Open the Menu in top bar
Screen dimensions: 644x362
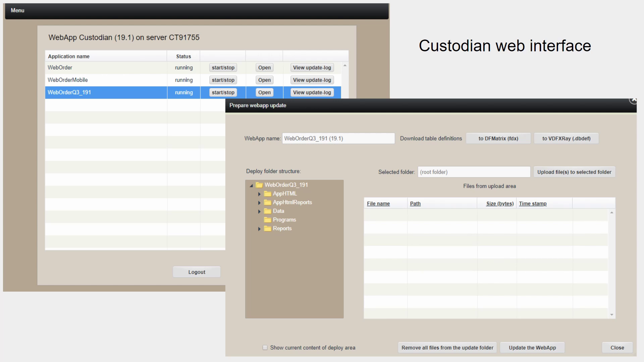tap(17, 10)
